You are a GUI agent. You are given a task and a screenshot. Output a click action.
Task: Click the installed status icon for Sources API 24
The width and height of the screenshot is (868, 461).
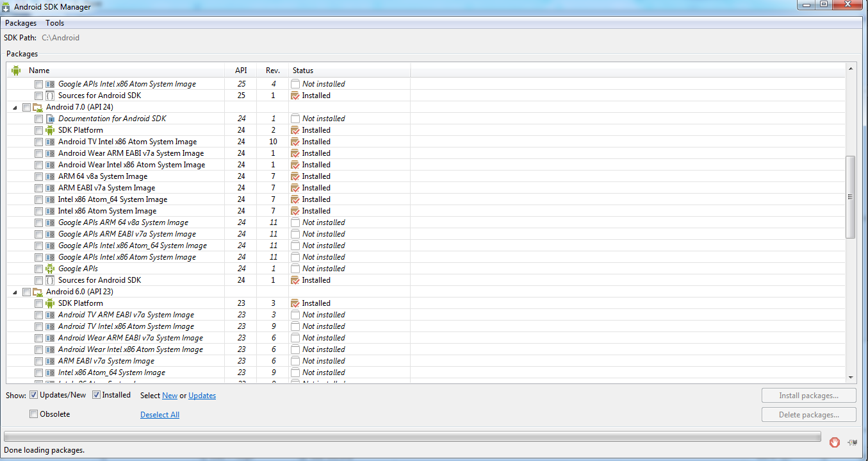tap(295, 280)
